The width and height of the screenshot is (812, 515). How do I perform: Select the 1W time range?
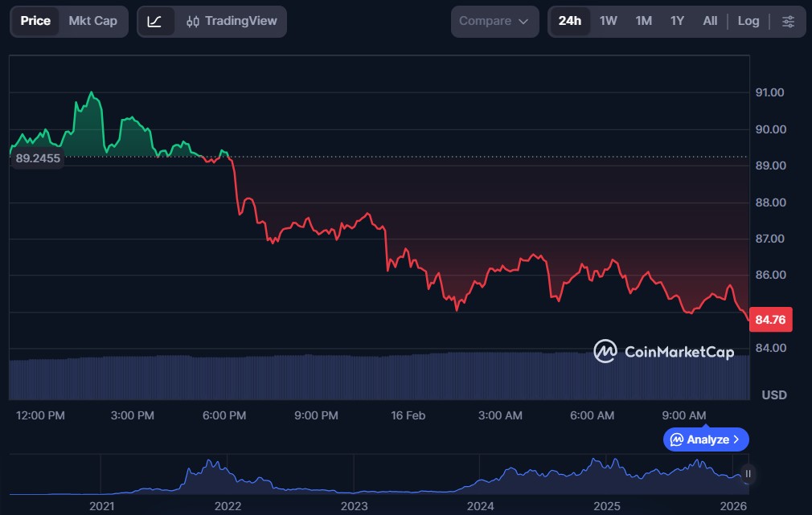[x=608, y=21]
